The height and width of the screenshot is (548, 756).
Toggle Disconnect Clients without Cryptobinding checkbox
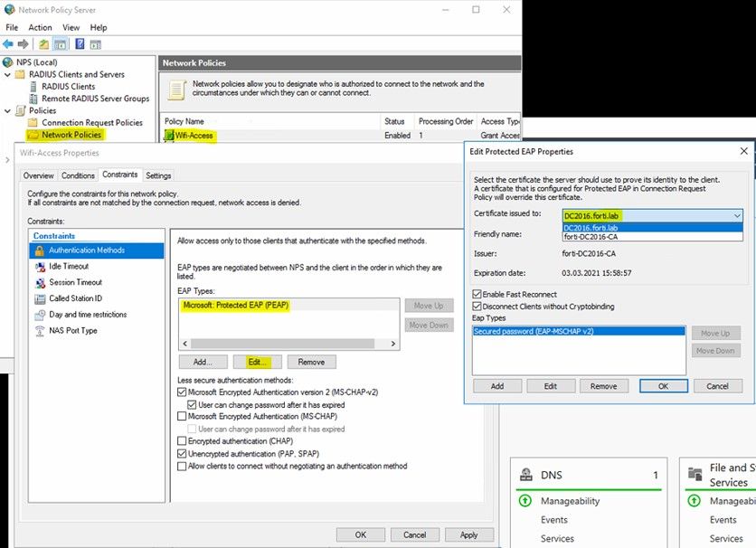click(x=477, y=306)
